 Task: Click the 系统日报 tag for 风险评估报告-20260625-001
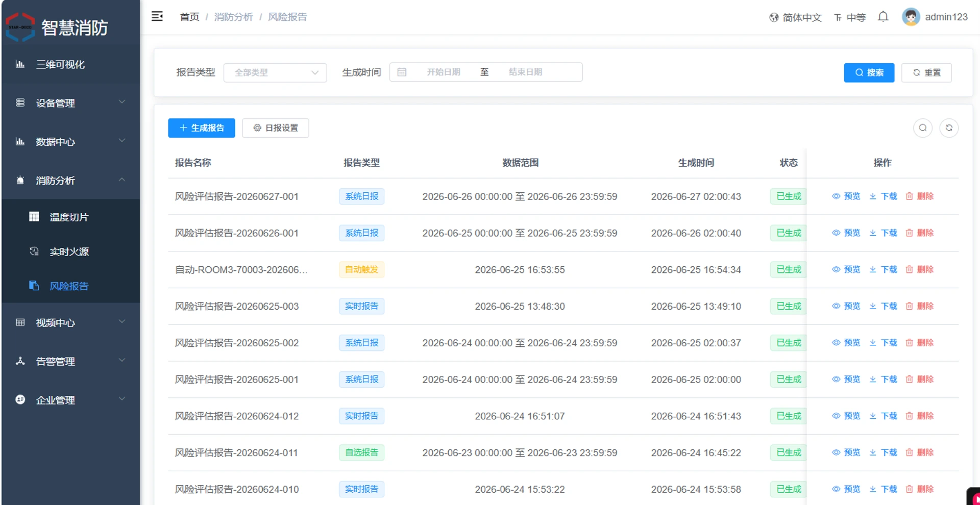(361, 380)
